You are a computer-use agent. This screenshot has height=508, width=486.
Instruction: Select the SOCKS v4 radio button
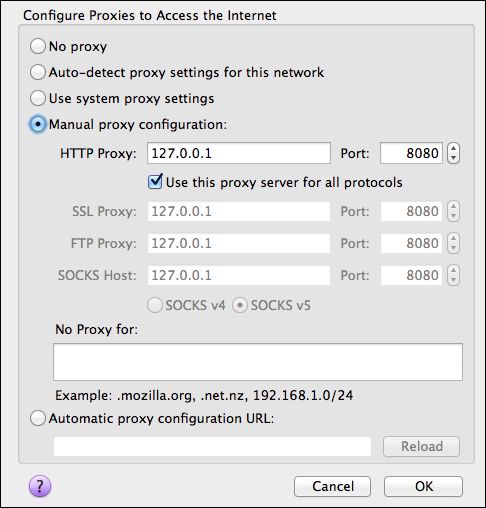(x=155, y=305)
